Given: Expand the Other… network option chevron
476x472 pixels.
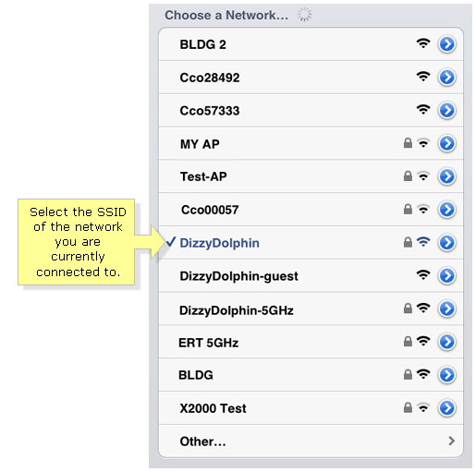Looking at the screenshot, I should pyautogui.click(x=451, y=441).
